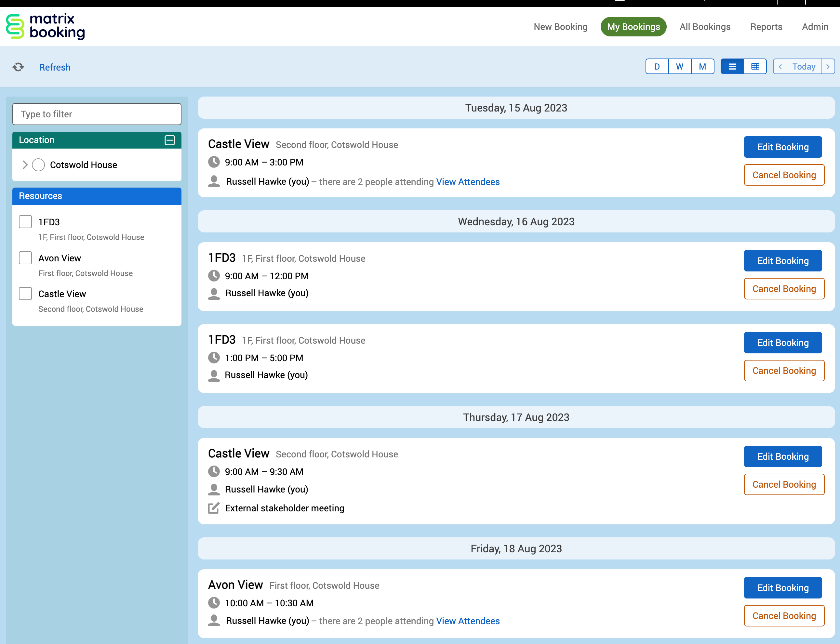Screen dimensions: 840x644
Task: Focus the Type to filter field
Action: (x=97, y=114)
